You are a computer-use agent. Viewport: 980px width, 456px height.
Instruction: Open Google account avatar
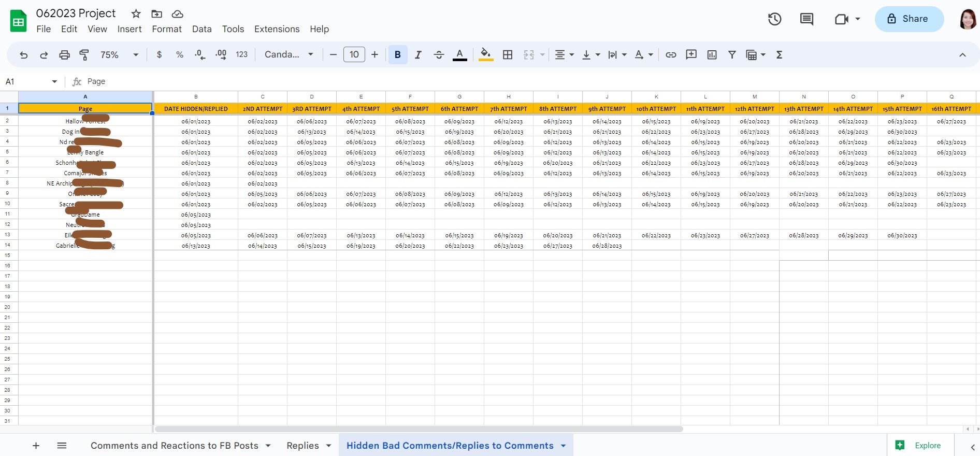click(968, 19)
